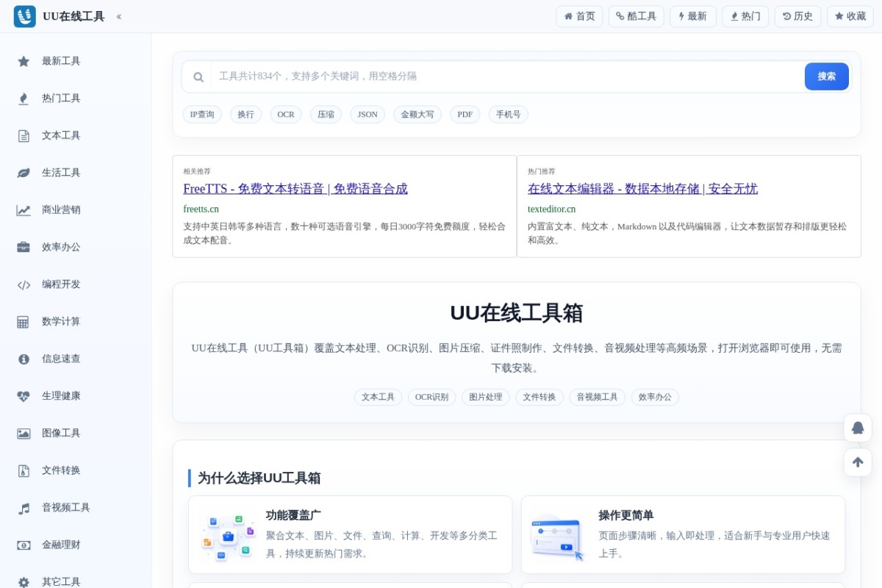Click the floating QQ contact icon

click(x=858, y=428)
